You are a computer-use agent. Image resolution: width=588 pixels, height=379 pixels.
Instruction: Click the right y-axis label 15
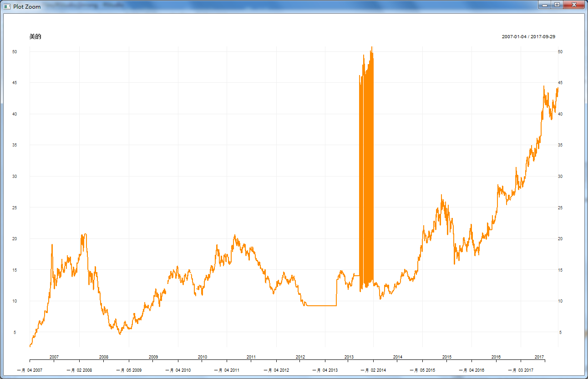560,270
